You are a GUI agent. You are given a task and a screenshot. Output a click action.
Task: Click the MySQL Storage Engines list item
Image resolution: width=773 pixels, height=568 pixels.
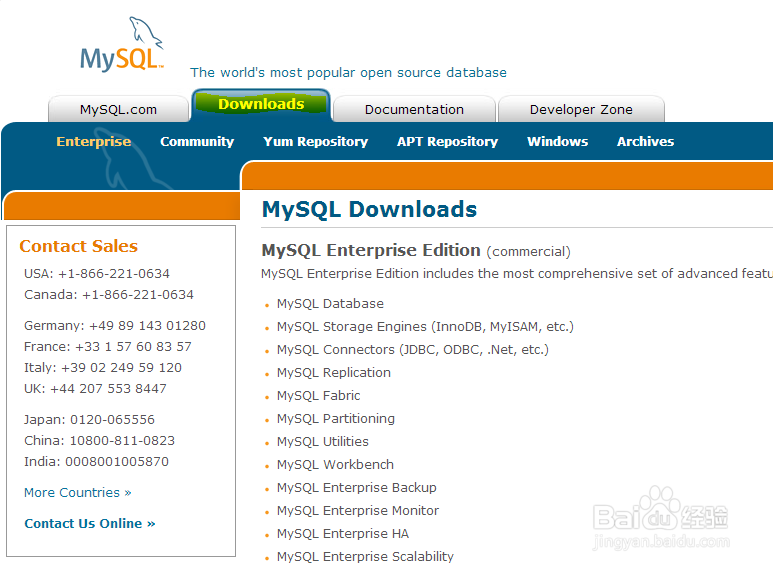(x=425, y=327)
